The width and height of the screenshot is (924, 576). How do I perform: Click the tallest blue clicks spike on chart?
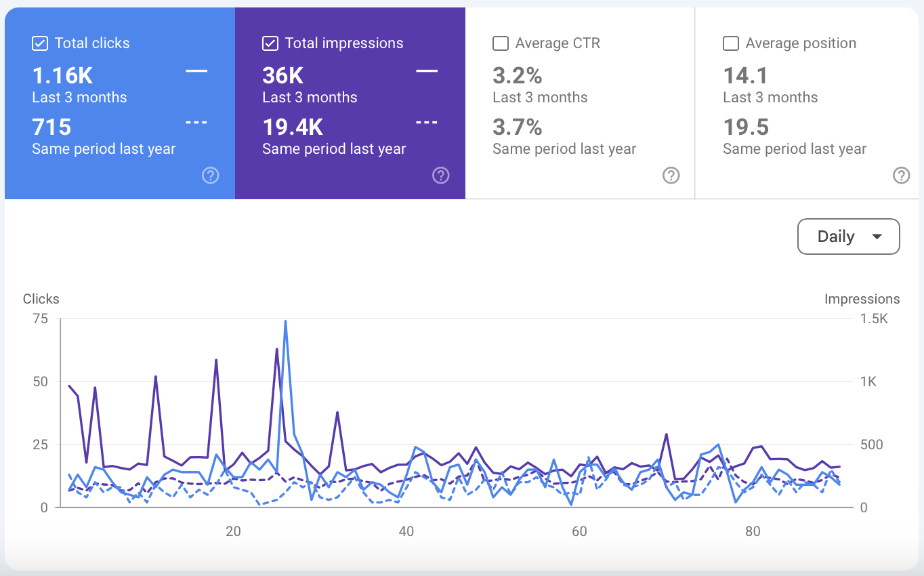(x=285, y=322)
